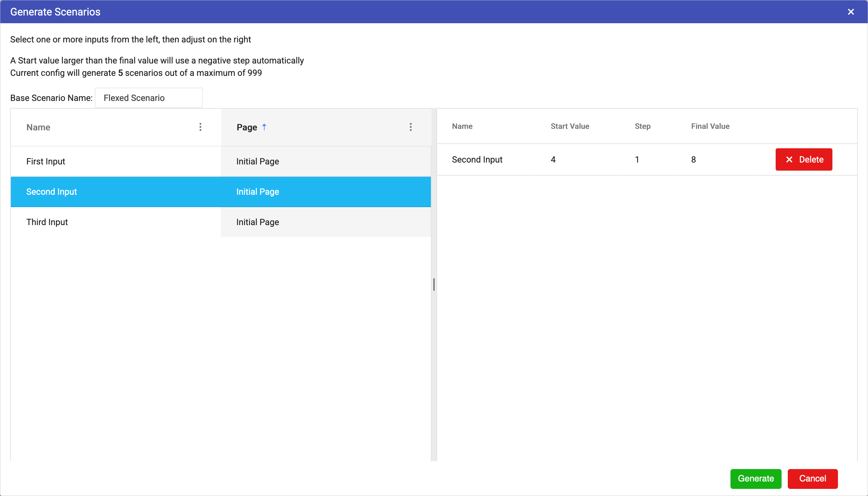The image size is (868, 496).
Task: Deselect the highlighted Second Input row
Action: [52, 192]
